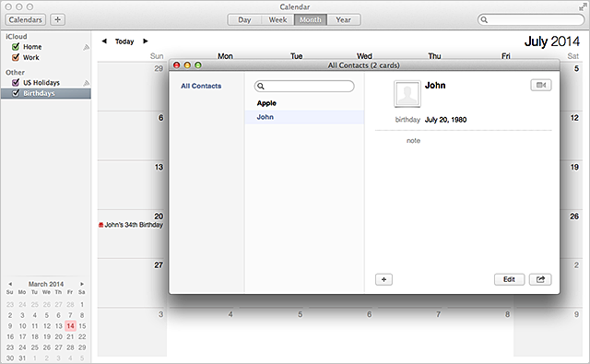Image resolution: width=590 pixels, height=364 pixels.
Task: Open the Calendars list button
Action: [x=26, y=19]
